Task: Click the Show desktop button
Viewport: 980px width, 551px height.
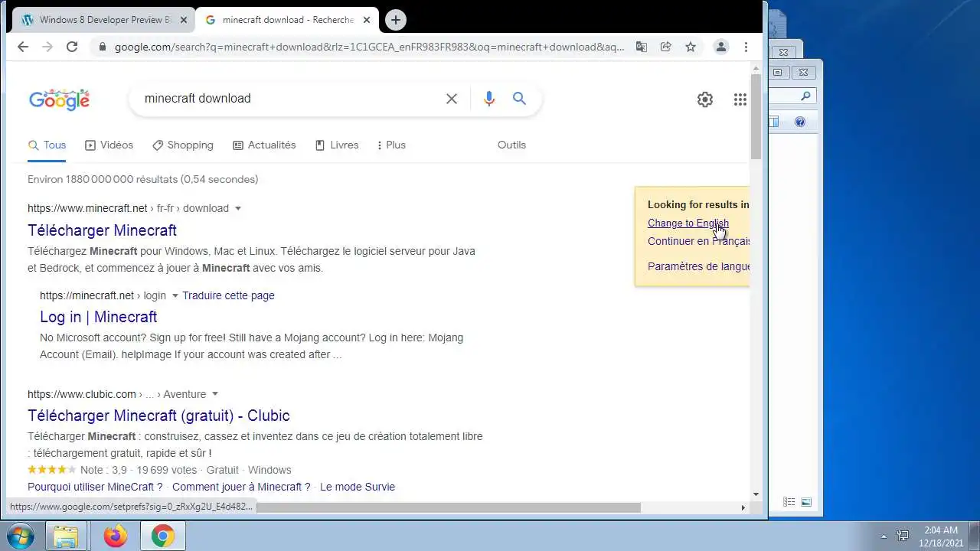Action: pos(975,536)
